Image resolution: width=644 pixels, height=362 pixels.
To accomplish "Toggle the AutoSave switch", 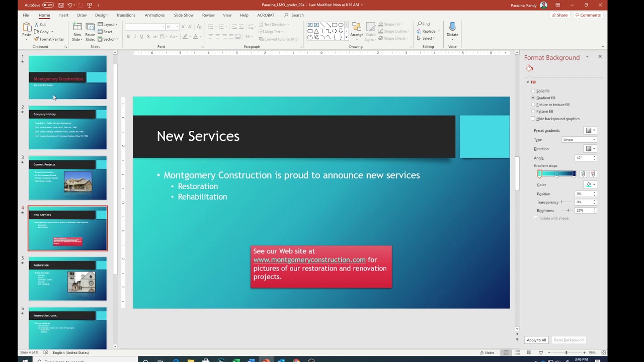I will (x=48, y=5).
